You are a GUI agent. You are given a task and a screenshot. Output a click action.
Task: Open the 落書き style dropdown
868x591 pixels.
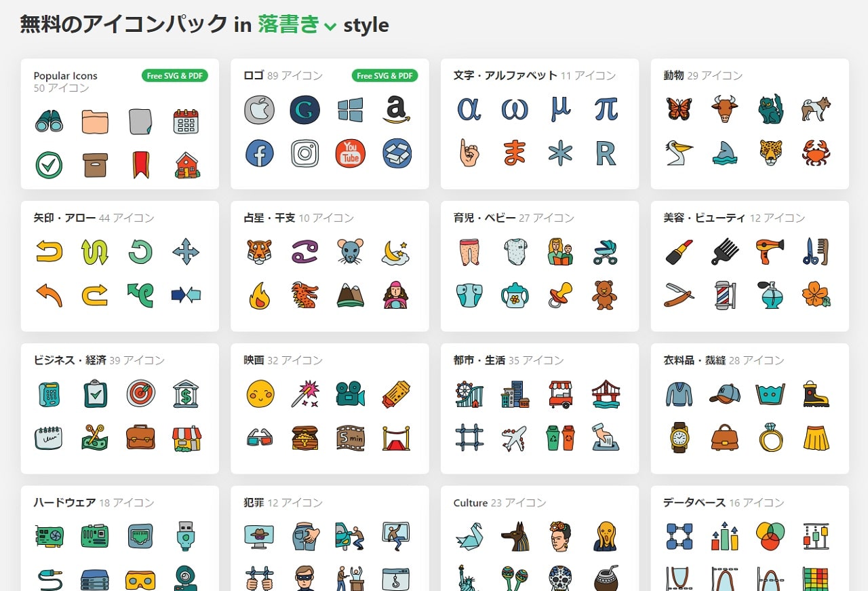click(x=296, y=25)
